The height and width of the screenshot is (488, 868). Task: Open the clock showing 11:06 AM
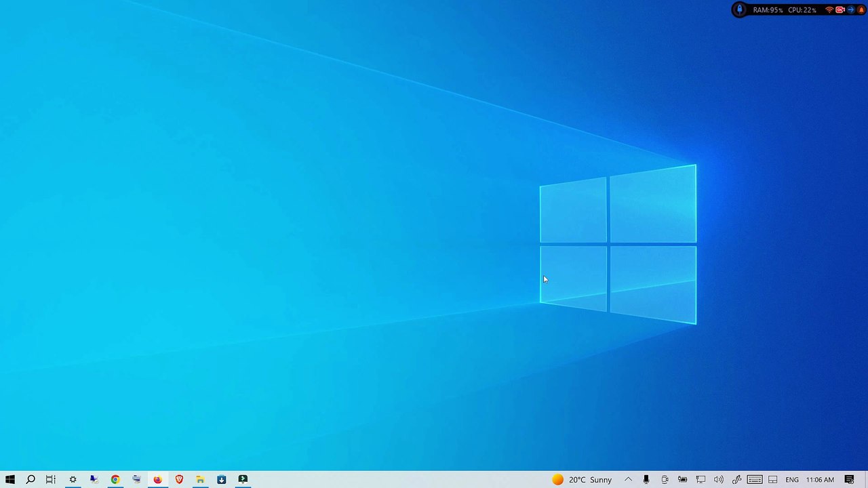click(x=820, y=480)
